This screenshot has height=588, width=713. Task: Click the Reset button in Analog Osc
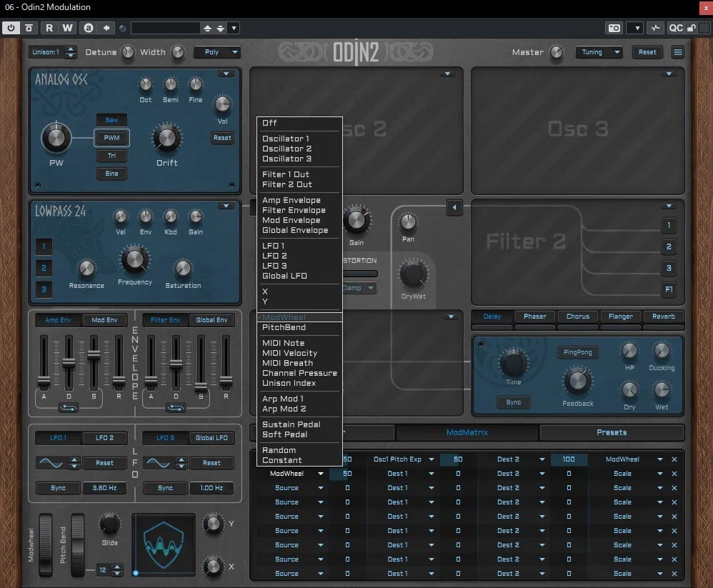222,138
